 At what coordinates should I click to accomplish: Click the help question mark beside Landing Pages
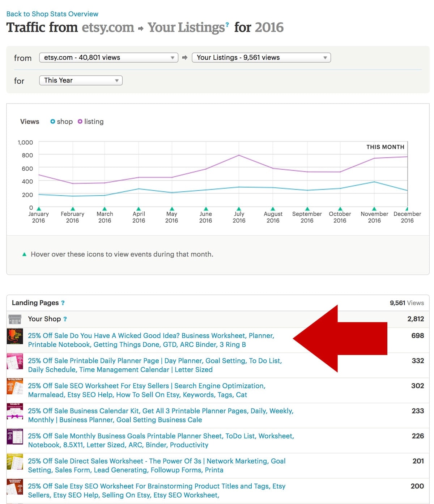(x=63, y=303)
